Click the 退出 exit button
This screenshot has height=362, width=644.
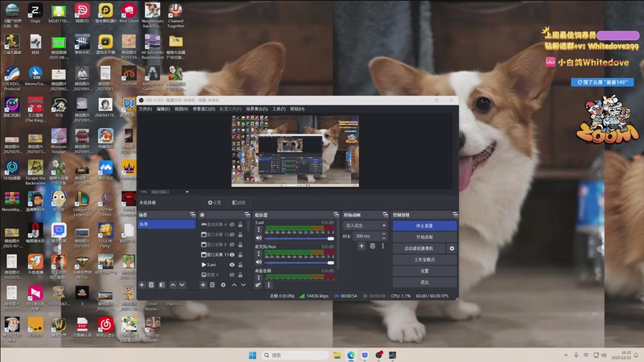(424, 282)
